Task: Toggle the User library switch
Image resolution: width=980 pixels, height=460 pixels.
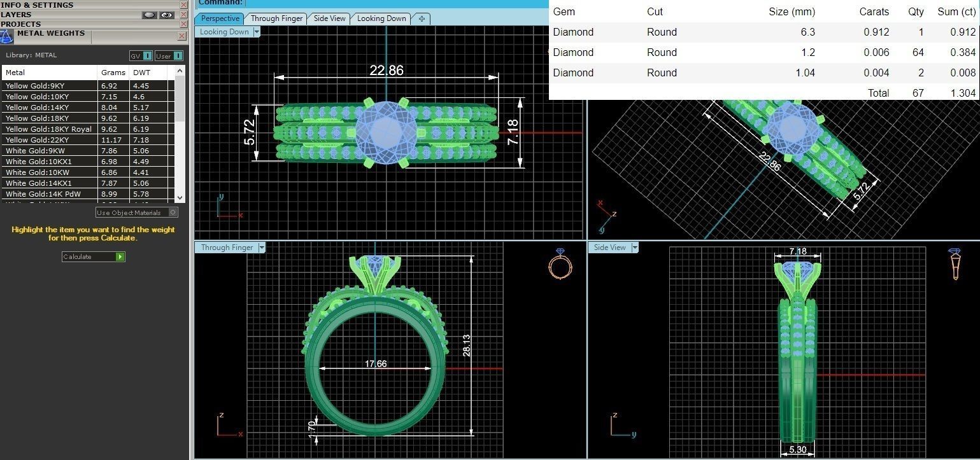Action: point(169,56)
